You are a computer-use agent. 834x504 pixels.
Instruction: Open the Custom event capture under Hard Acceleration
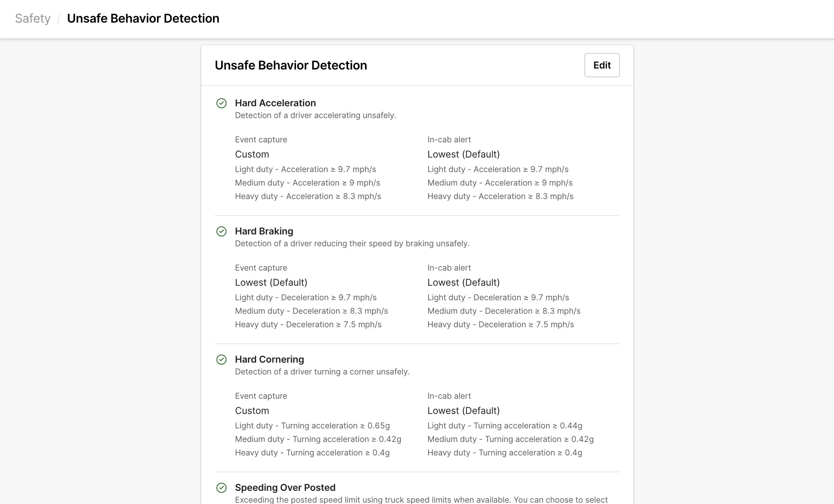(252, 154)
